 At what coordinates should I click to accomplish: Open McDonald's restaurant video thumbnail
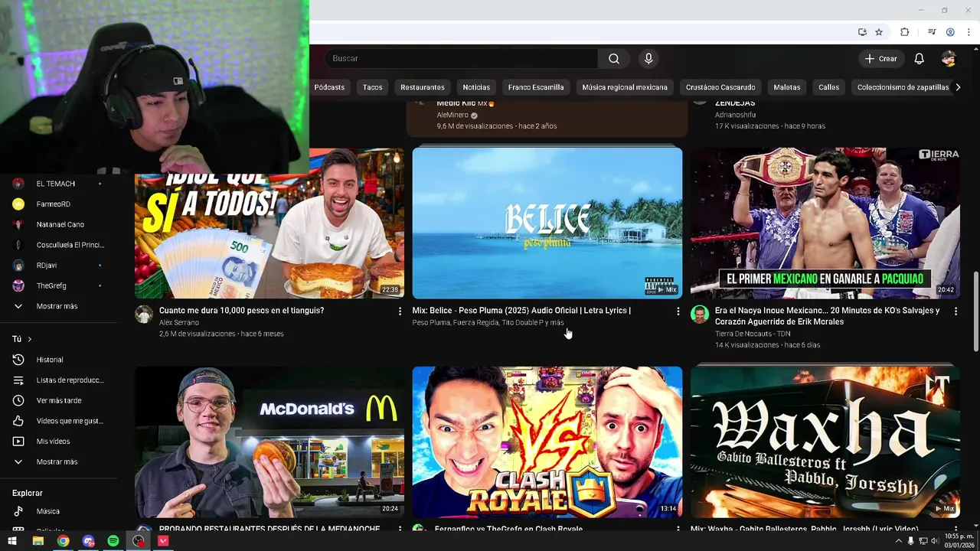pyautogui.click(x=269, y=442)
